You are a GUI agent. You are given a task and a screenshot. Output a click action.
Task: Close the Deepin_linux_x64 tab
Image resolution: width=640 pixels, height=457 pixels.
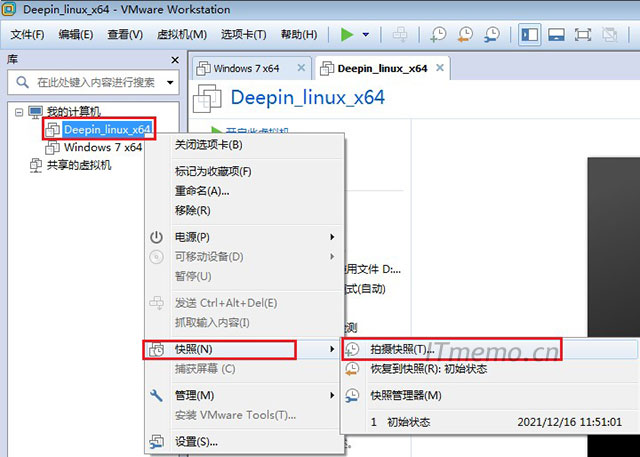point(440,68)
